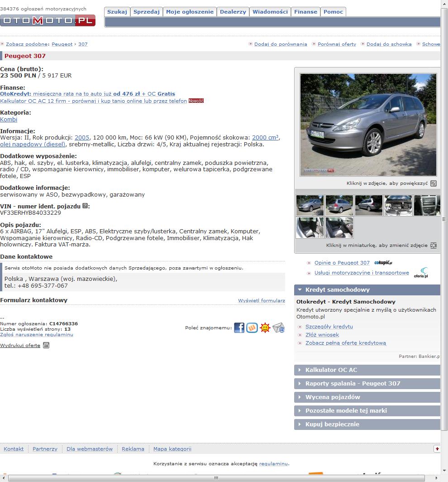Select the last interior thumbnail in second row
This screenshot has height=482, width=448.
click(x=339, y=227)
